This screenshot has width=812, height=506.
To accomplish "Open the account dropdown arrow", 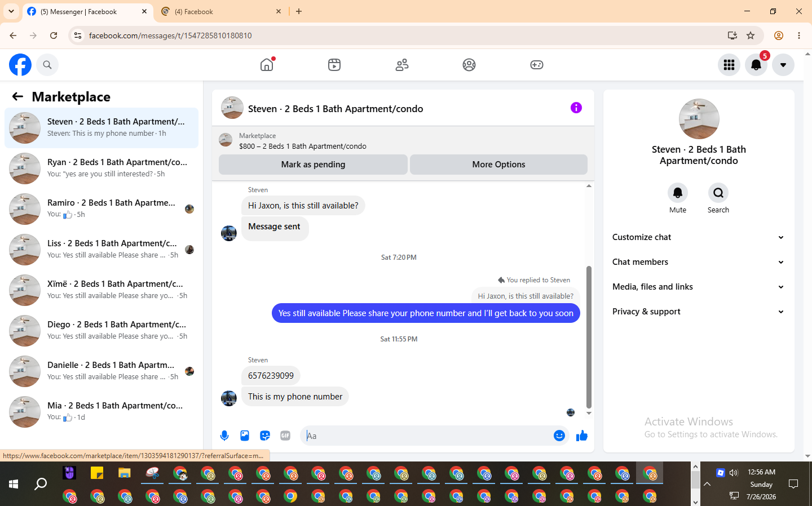I will 783,65.
